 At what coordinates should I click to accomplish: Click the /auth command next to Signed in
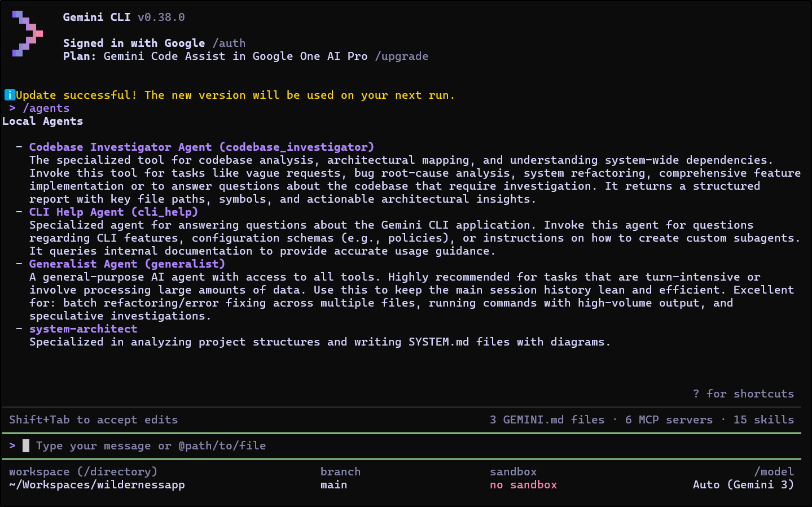pyautogui.click(x=229, y=43)
